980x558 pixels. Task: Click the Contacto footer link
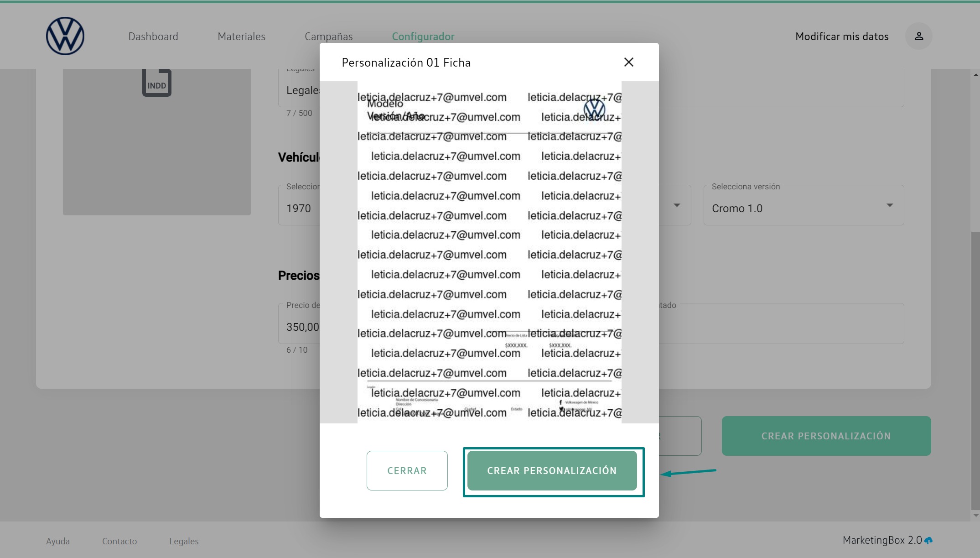coord(119,541)
